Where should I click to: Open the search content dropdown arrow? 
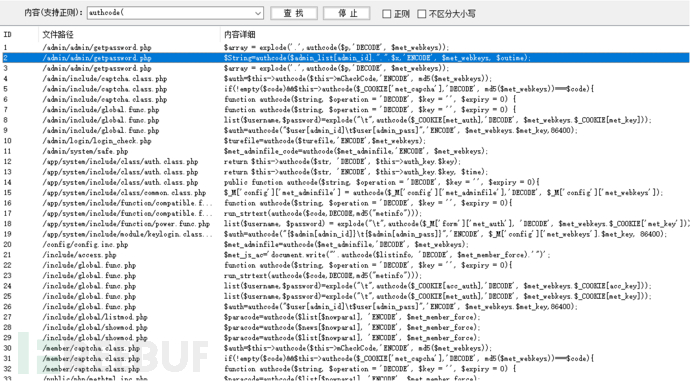[x=258, y=13]
